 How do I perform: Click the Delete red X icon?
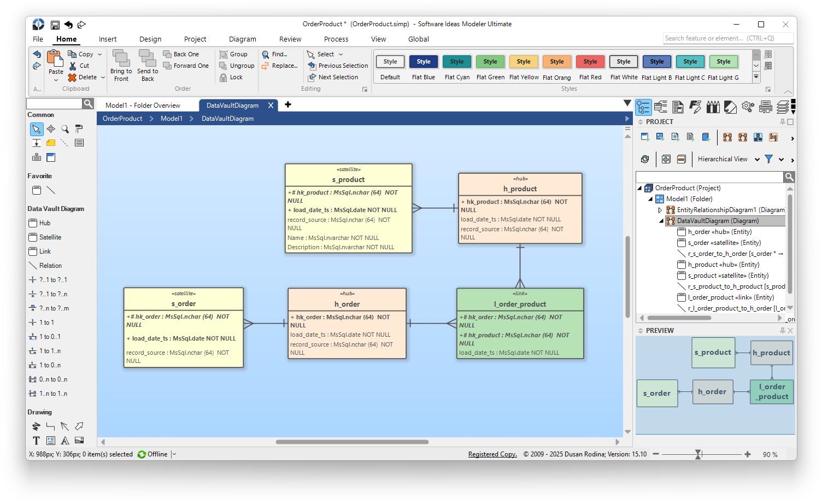click(72, 78)
